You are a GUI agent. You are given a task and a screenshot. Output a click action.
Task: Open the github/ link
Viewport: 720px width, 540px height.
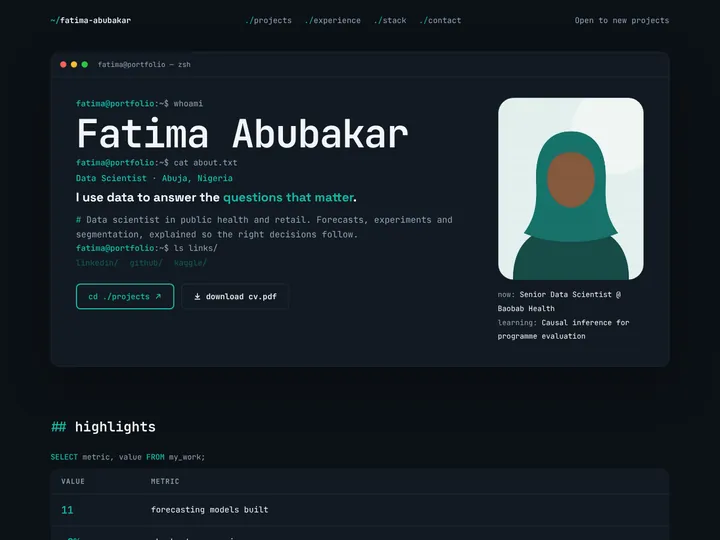[146, 263]
